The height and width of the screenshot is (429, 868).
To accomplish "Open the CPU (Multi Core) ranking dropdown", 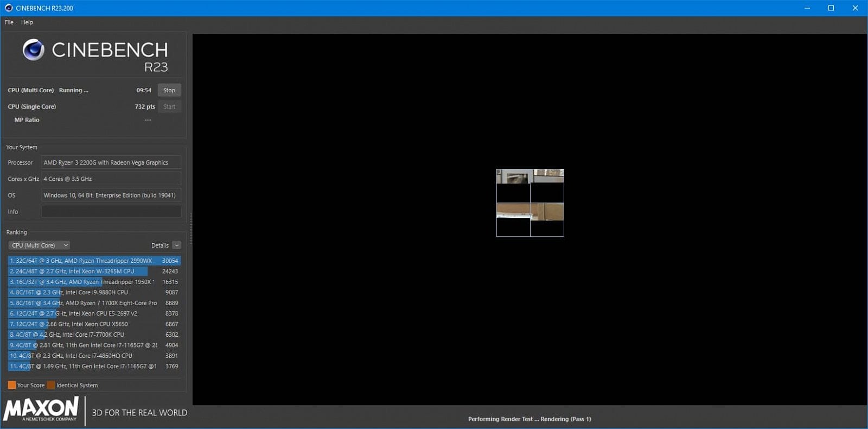I will pyautogui.click(x=39, y=245).
